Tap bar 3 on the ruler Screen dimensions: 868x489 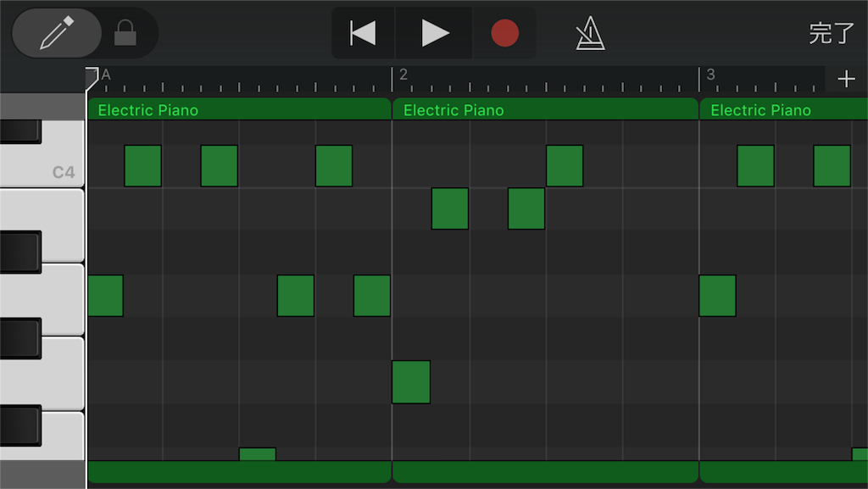point(710,75)
